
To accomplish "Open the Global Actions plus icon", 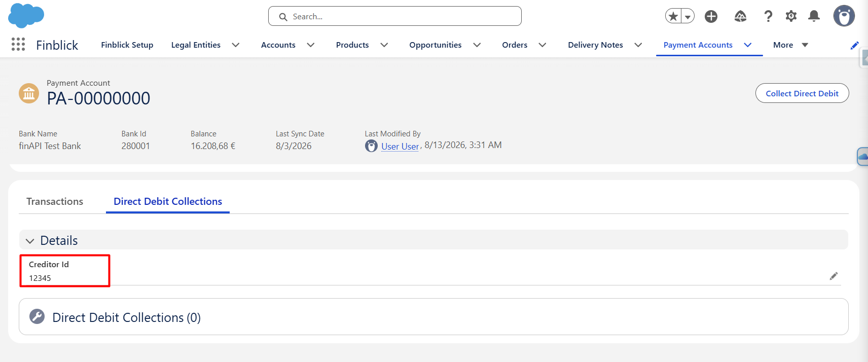I will click(x=711, y=16).
